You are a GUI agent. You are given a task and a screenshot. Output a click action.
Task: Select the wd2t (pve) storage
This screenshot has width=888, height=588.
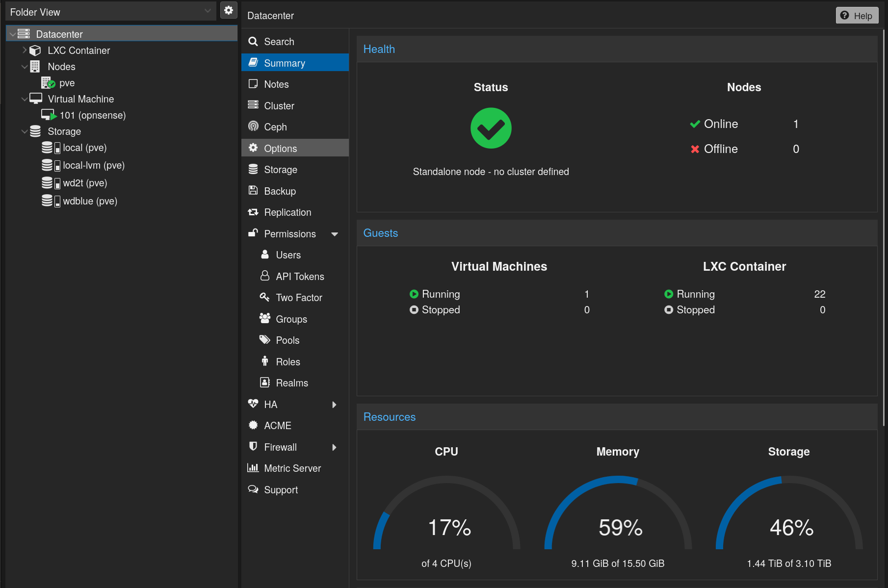[84, 183]
